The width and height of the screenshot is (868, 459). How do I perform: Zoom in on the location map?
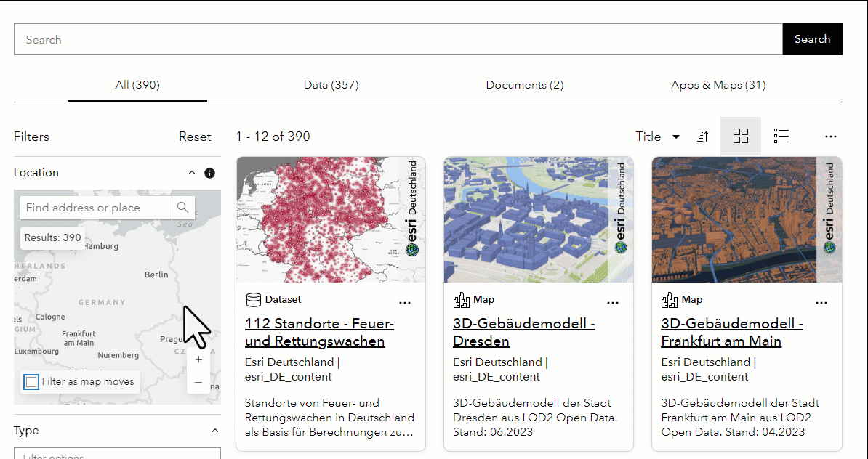click(x=198, y=360)
